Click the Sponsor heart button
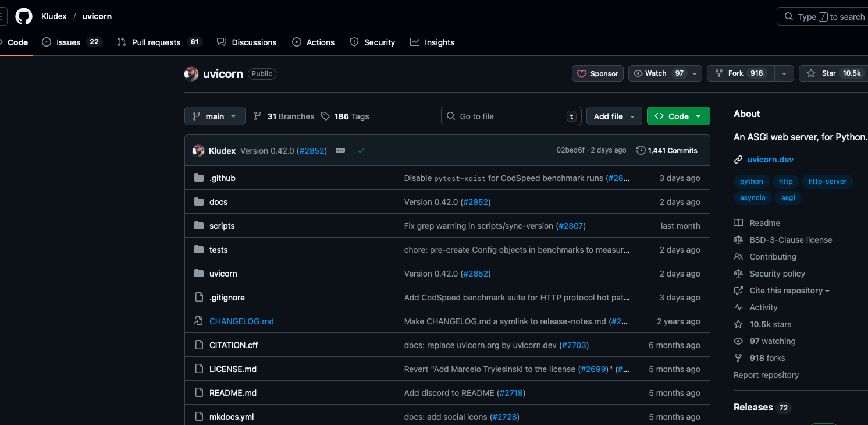 pos(598,73)
